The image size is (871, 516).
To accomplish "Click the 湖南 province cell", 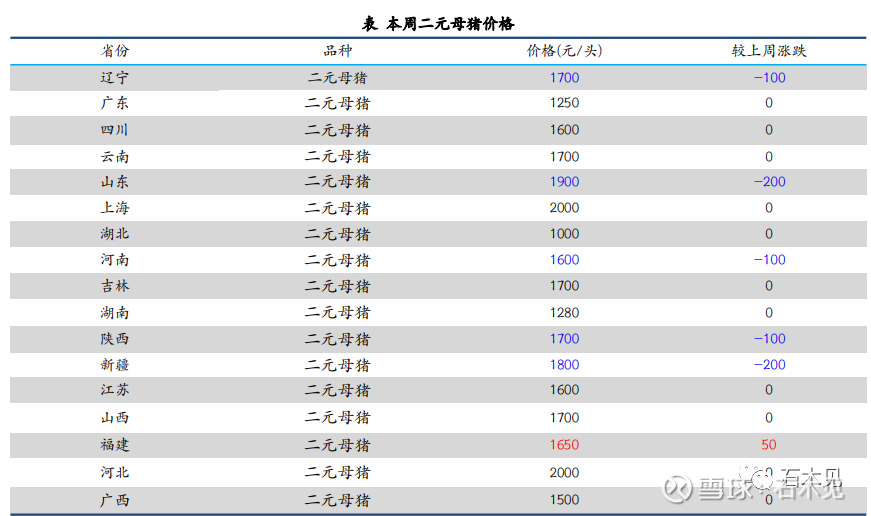I will click(x=115, y=313).
